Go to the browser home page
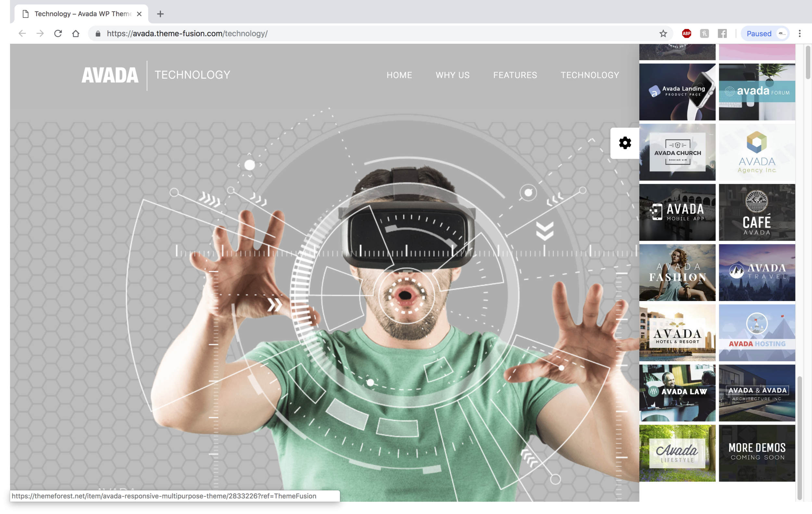The image size is (812, 514). pos(76,33)
